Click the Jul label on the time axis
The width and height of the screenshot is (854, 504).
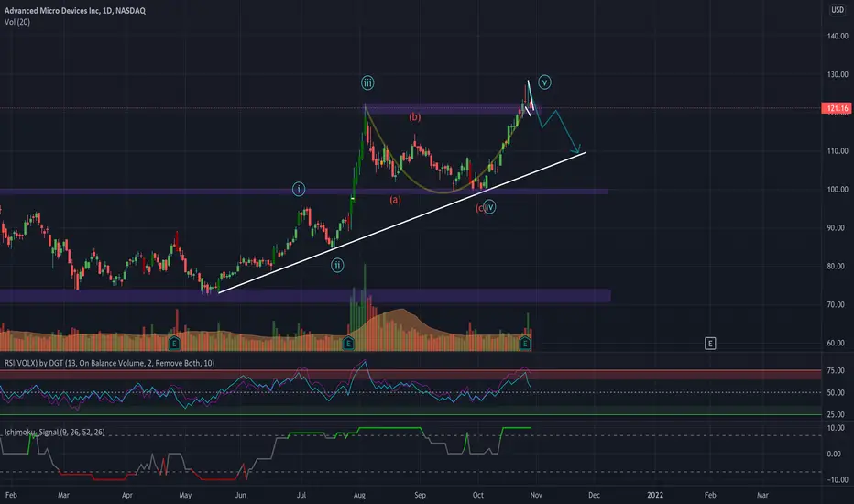[301, 495]
